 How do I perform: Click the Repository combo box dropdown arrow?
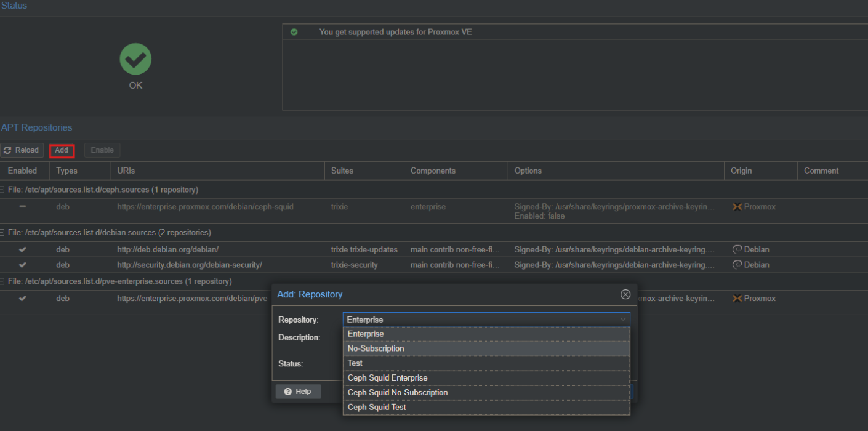coord(623,320)
